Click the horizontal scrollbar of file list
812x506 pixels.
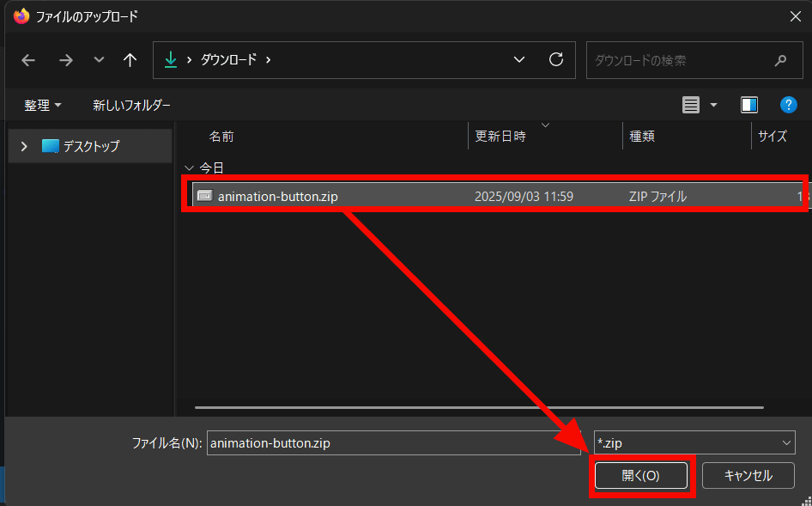coord(479,407)
